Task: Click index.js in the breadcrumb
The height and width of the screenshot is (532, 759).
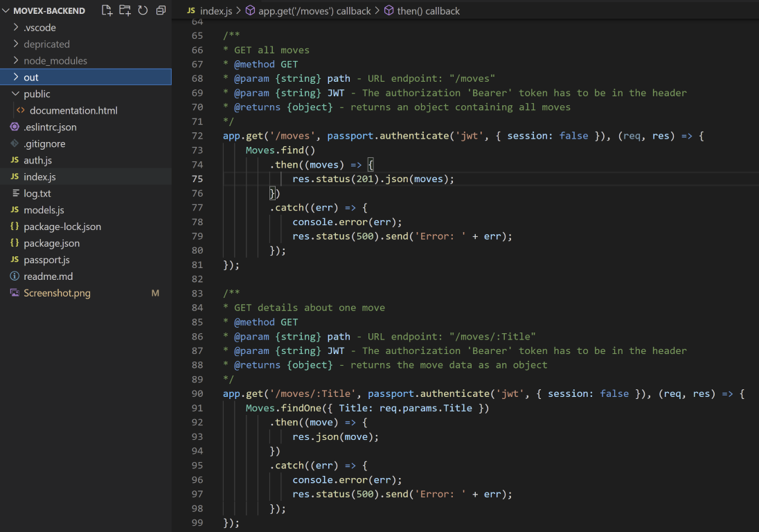Action: (216, 10)
